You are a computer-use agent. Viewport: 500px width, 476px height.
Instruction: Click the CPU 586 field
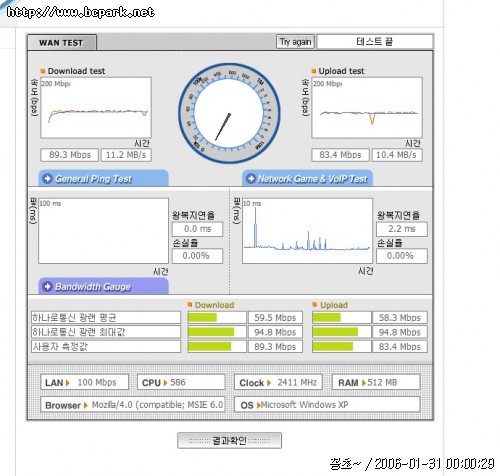pos(181,382)
